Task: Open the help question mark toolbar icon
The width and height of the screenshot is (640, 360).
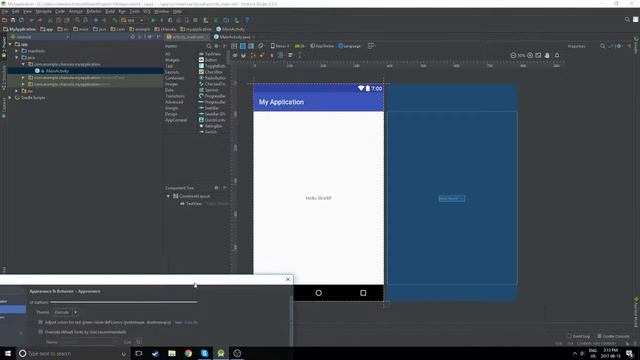Action: pos(247,20)
